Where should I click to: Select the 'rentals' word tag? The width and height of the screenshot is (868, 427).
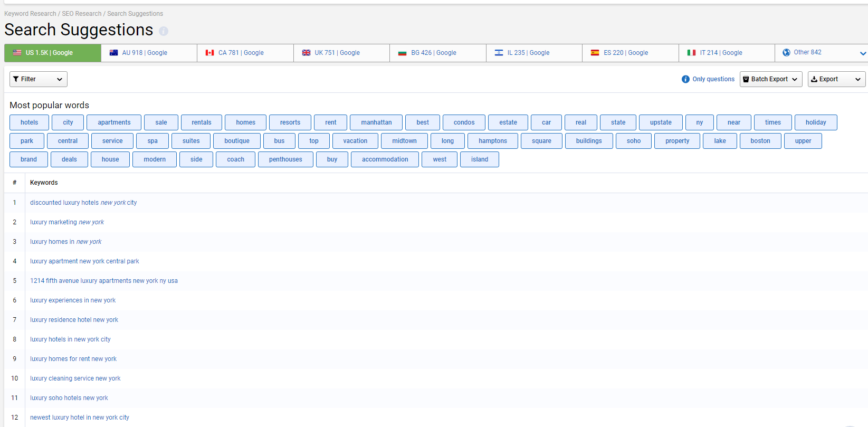click(x=202, y=122)
